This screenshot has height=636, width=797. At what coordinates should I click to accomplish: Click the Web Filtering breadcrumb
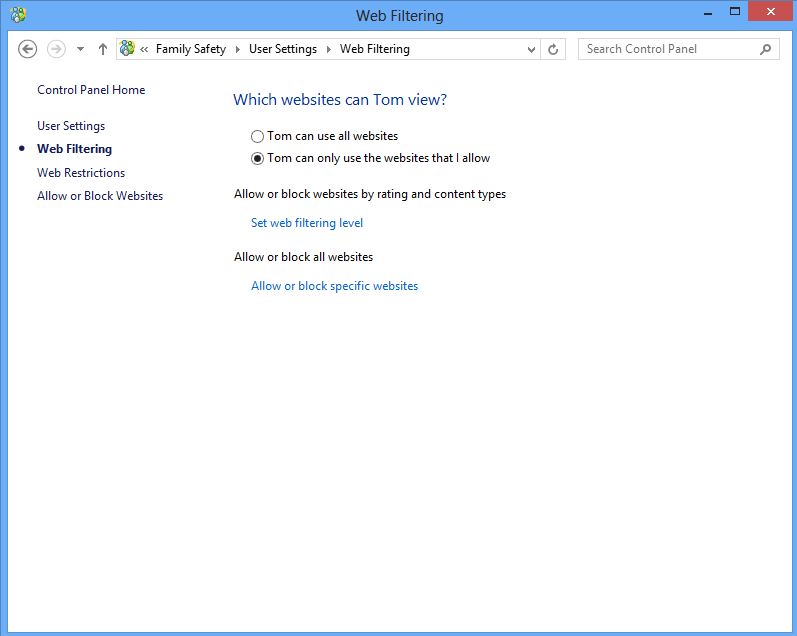(x=375, y=49)
